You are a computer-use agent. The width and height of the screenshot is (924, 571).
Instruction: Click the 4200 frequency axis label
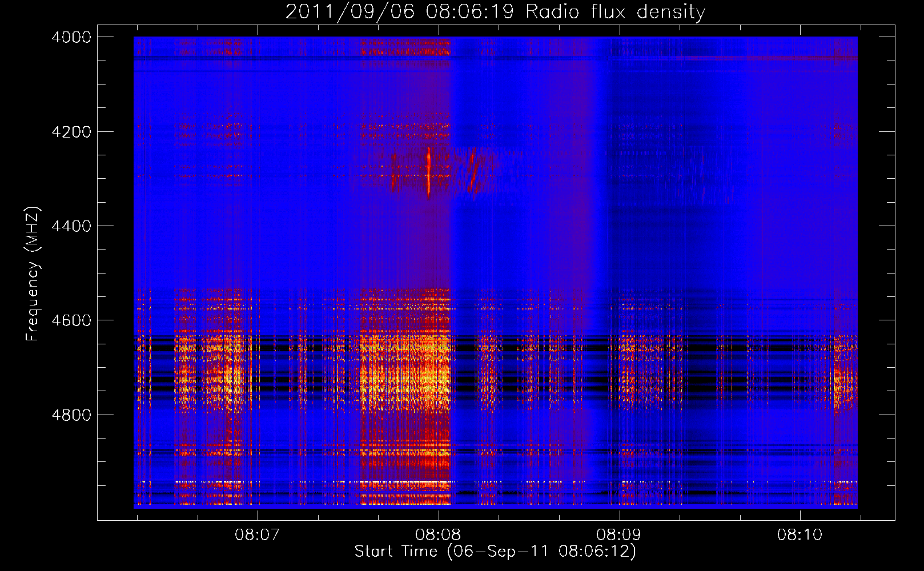click(x=71, y=132)
